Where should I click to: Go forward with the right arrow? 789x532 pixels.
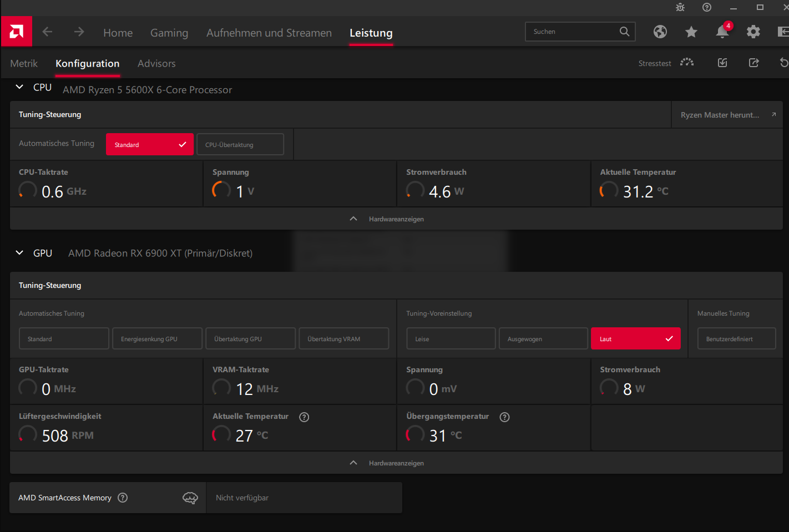pyautogui.click(x=79, y=32)
